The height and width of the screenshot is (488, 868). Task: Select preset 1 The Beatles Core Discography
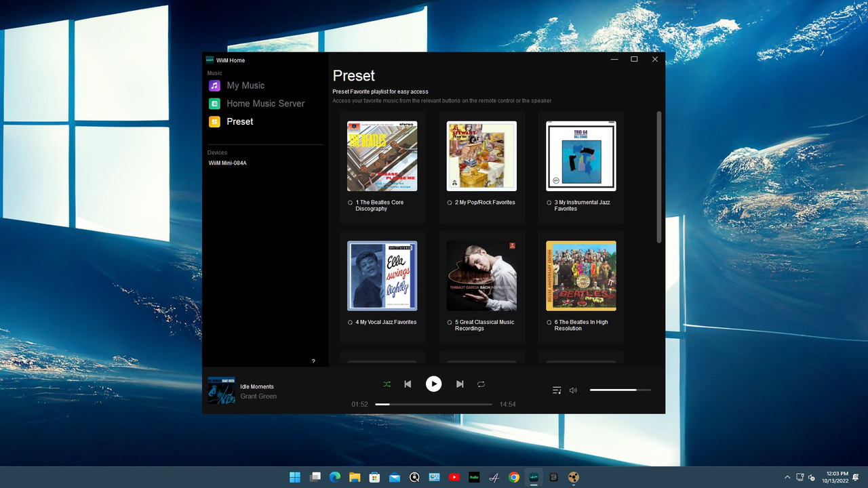[382, 156]
